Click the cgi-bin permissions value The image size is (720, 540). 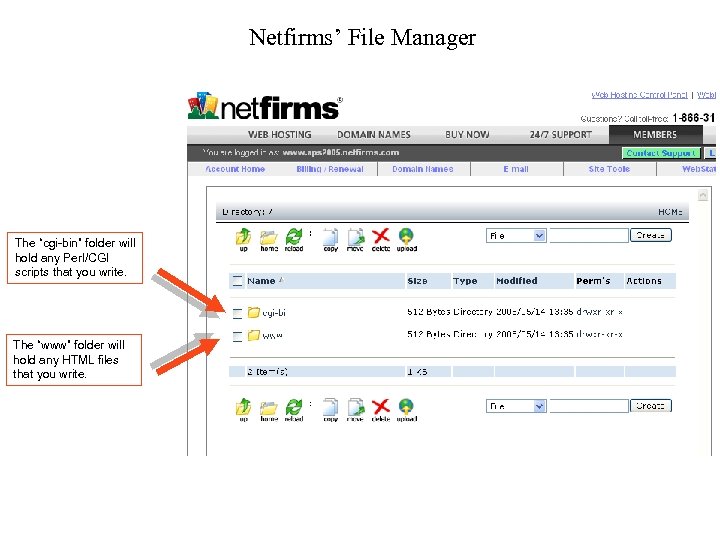point(599,312)
